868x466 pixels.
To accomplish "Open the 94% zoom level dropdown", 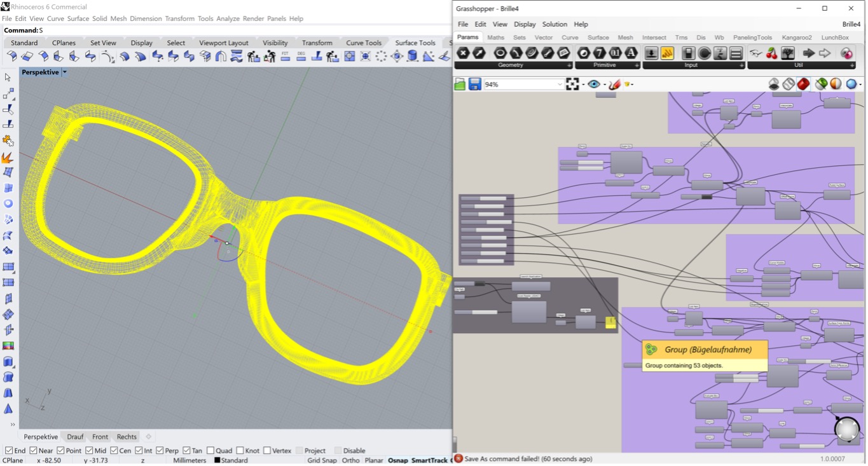I will [560, 84].
